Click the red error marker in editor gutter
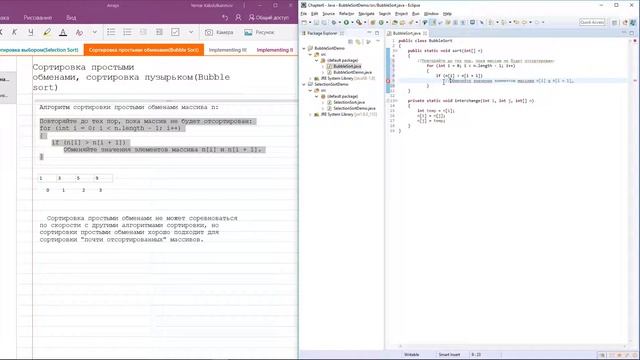This screenshot has width=640, height=360. pyautogui.click(x=388, y=81)
